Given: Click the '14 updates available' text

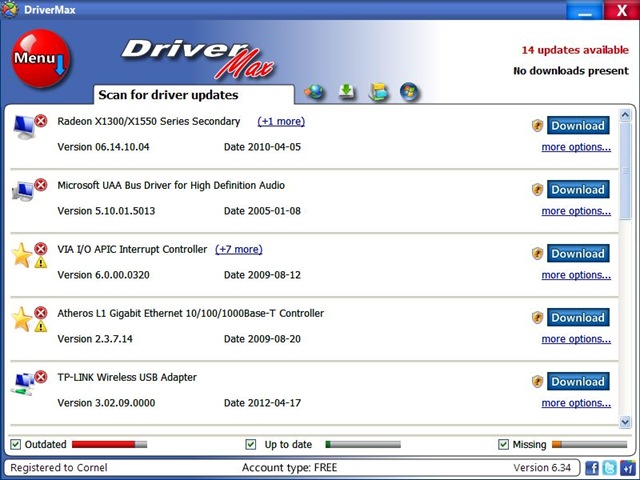Looking at the screenshot, I should (575, 50).
